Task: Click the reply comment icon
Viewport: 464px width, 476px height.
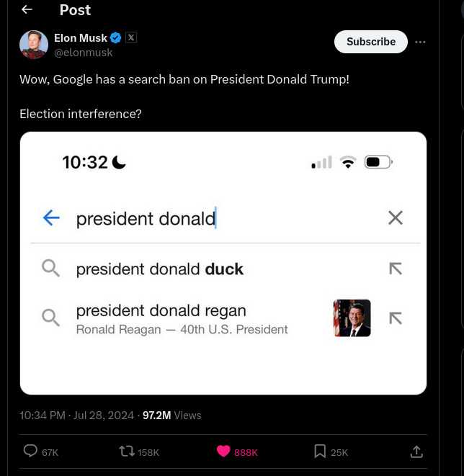Action: click(x=30, y=451)
